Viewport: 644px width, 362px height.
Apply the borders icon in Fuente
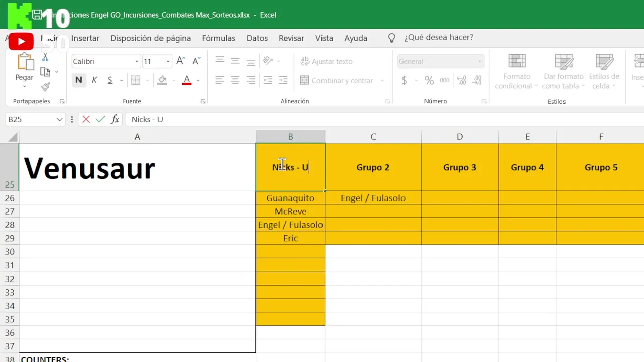[x=135, y=80]
